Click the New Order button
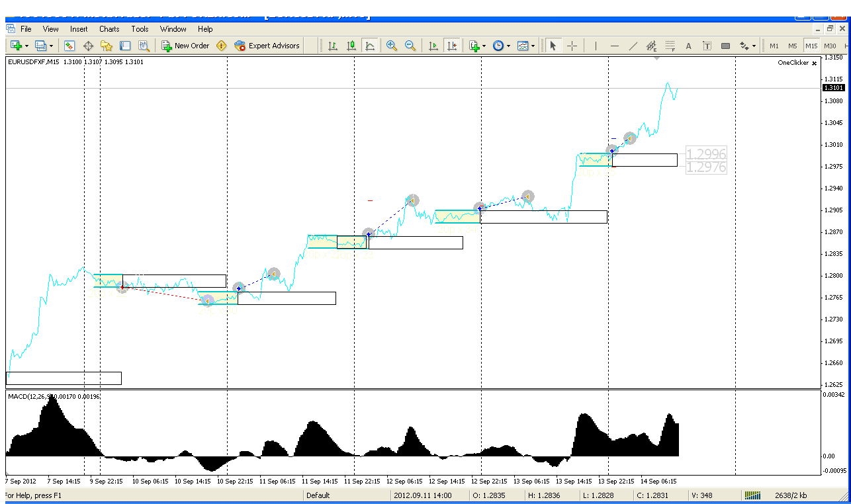851x504 pixels. (x=185, y=46)
